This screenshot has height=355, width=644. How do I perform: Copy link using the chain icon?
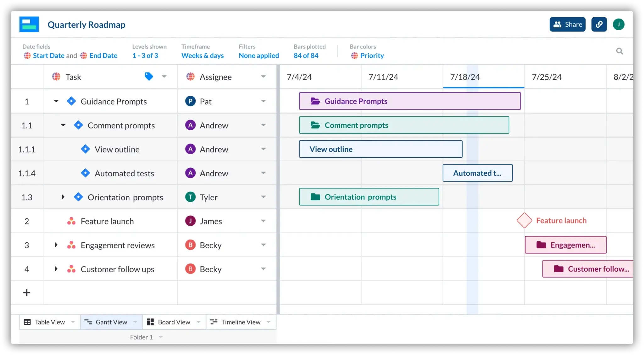point(599,24)
